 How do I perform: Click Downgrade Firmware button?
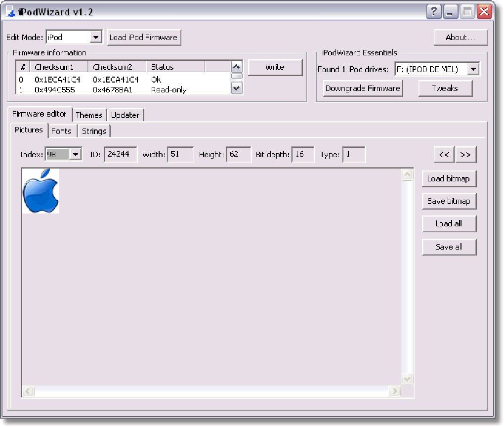coord(363,88)
